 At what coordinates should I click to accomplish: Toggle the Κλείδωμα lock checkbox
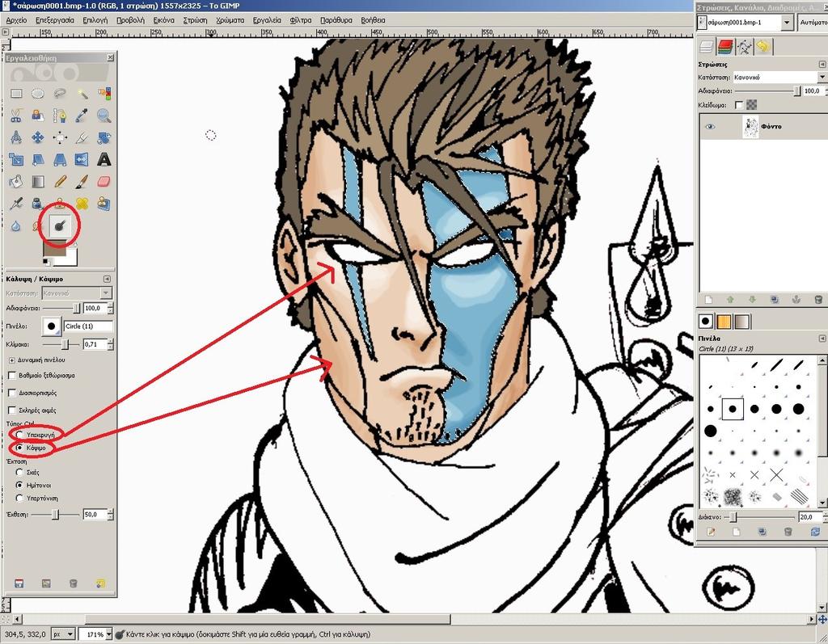point(739,105)
